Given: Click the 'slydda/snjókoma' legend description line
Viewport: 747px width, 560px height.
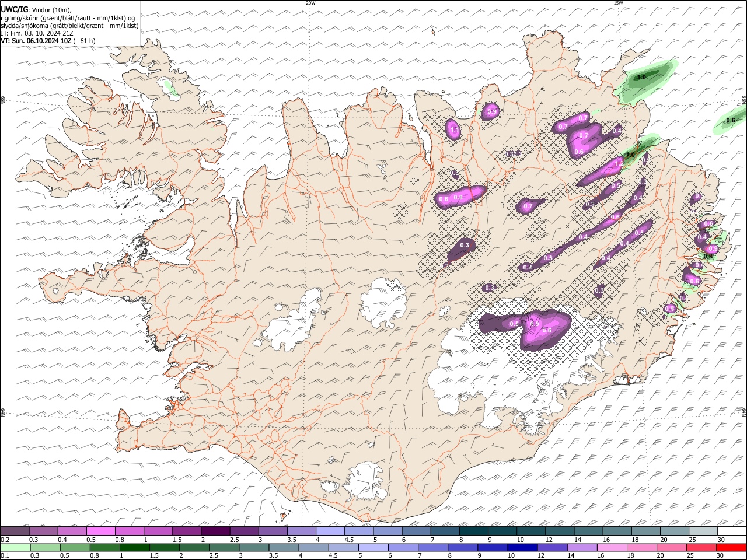Looking at the screenshot, I should 70,26.
